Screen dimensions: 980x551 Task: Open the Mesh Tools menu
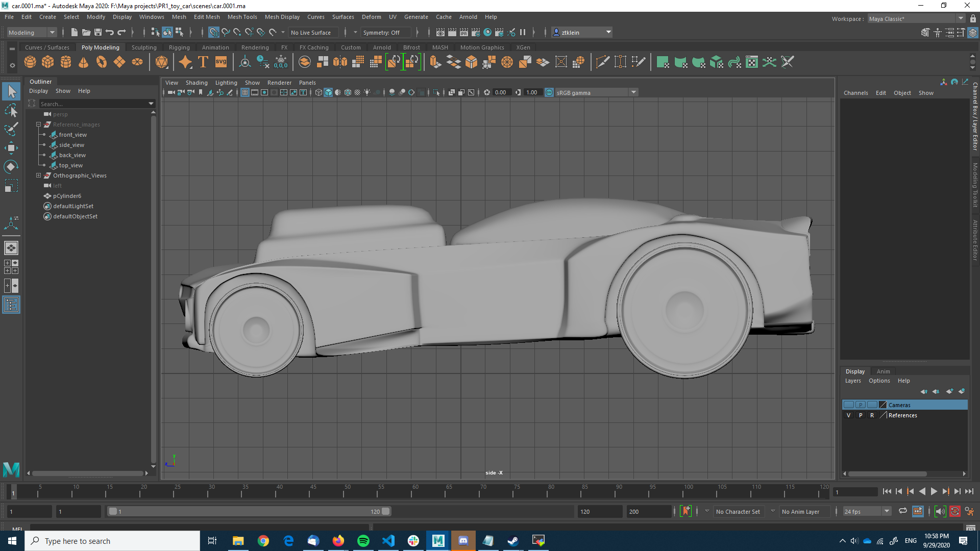(242, 17)
